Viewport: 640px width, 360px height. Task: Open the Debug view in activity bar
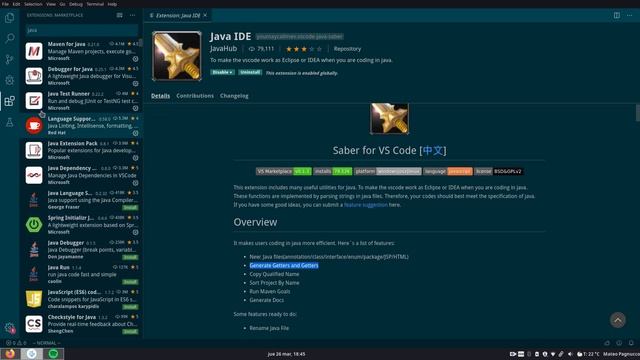(x=9, y=80)
